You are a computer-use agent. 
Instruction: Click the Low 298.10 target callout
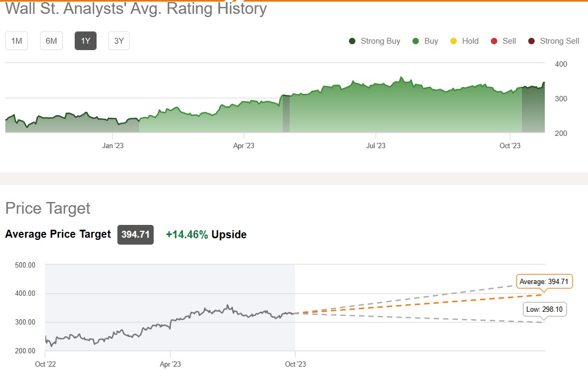click(x=544, y=310)
